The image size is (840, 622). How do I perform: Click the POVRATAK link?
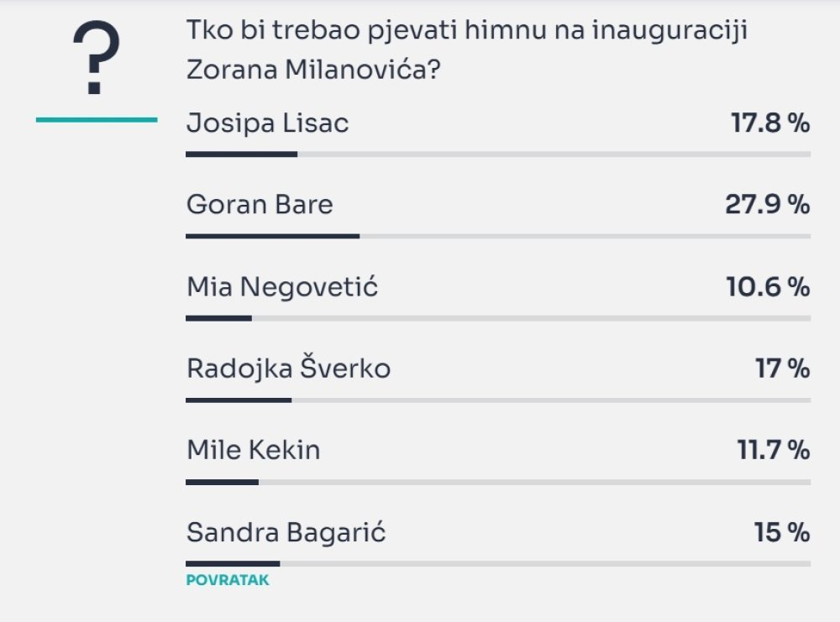[228, 580]
